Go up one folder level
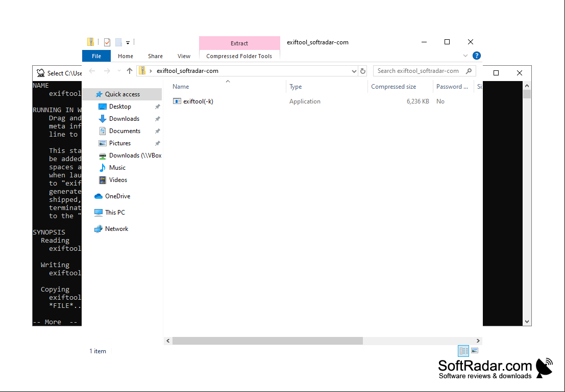565x392 pixels. pos(130,71)
